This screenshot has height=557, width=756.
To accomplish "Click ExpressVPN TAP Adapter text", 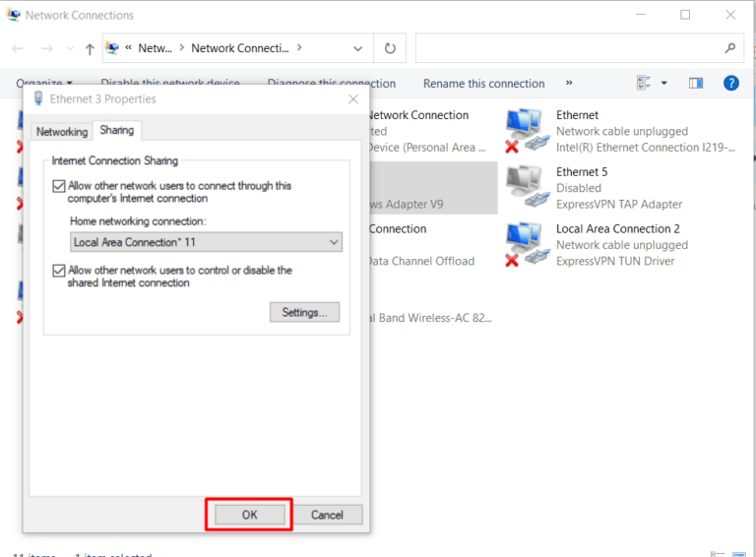I will coord(619,205).
